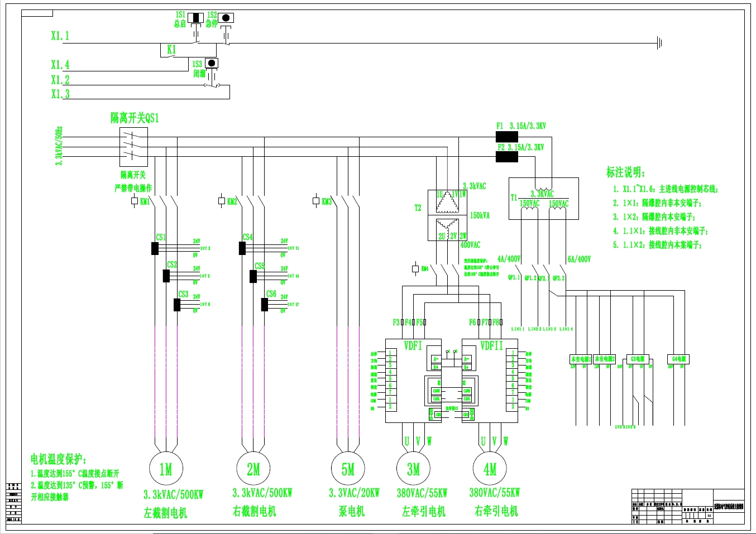
Task: Click the 4M traction motor circle symbol
Action: coord(490,469)
